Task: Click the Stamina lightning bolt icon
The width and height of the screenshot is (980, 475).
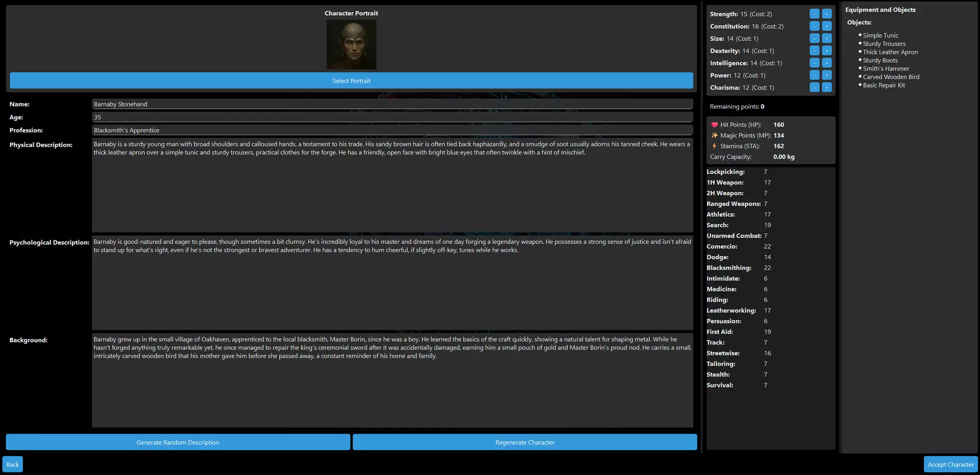Action: (715, 146)
